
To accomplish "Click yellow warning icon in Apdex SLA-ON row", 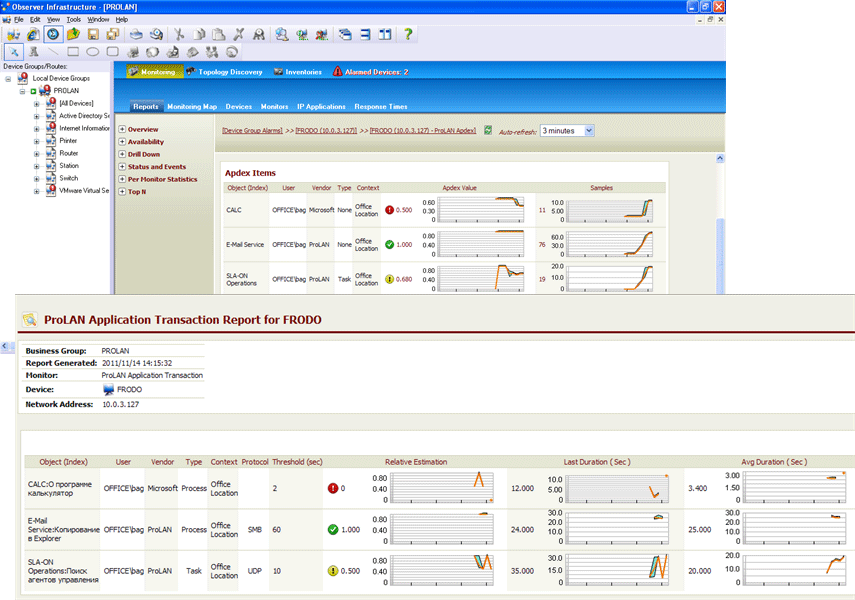I will (389, 279).
